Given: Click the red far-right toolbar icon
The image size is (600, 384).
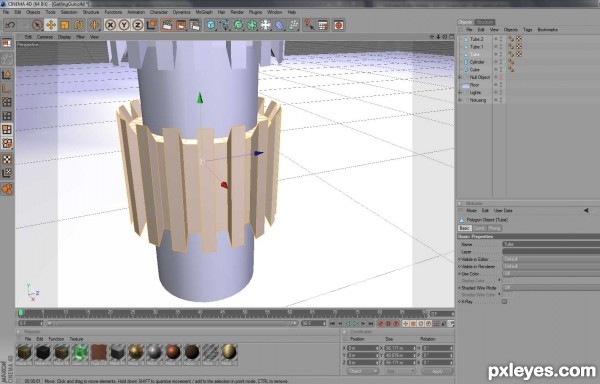Looking at the screenshot, I should pos(338,25).
